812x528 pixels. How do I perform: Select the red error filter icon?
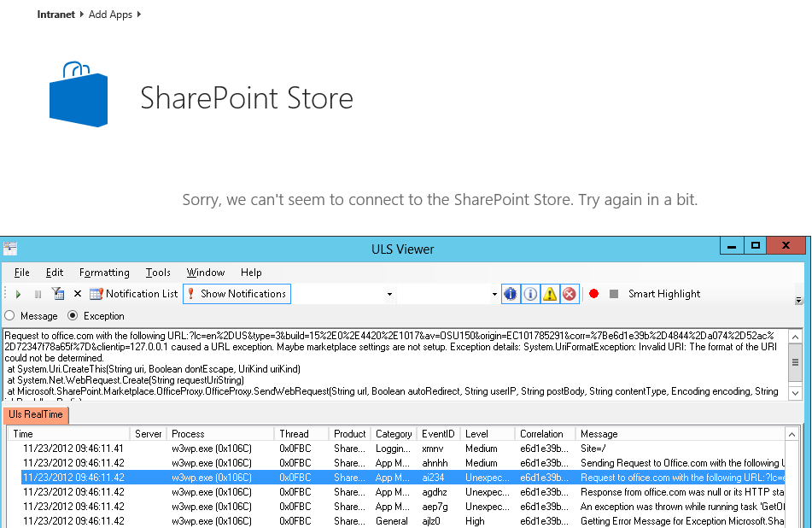coord(569,294)
